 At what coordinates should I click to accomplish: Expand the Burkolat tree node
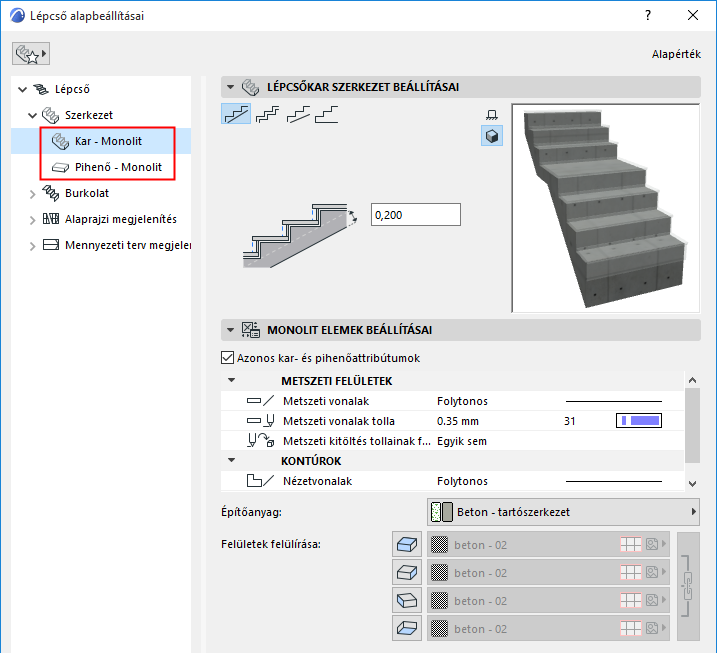pyautogui.click(x=32, y=194)
